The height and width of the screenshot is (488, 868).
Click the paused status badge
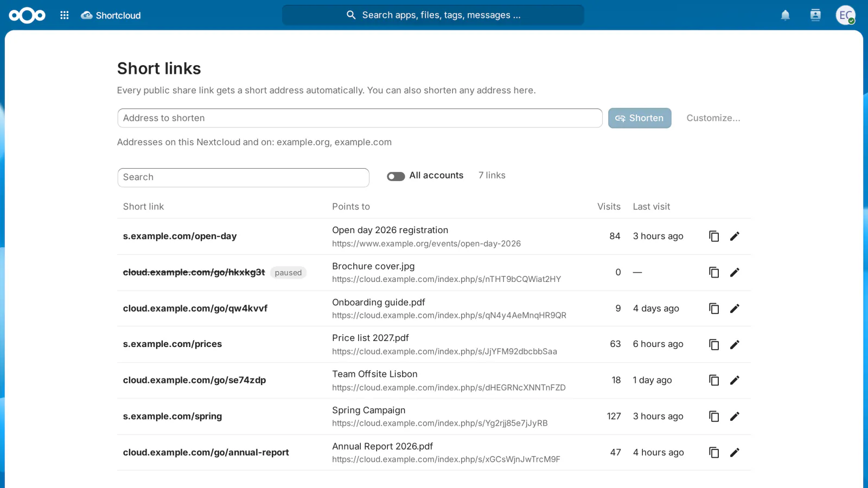[x=288, y=273]
